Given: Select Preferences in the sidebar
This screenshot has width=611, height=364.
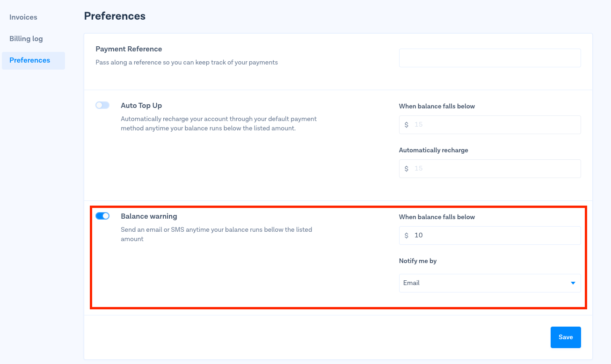Looking at the screenshot, I should tap(30, 60).
